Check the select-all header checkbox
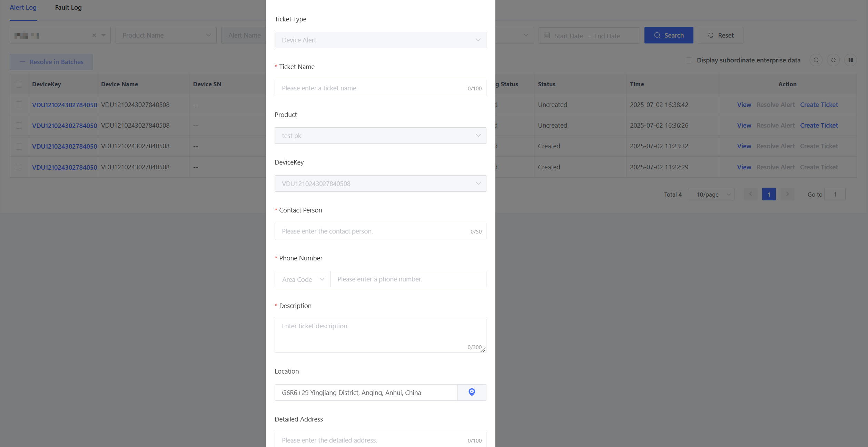Image resolution: width=868 pixels, height=447 pixels. [x=19, y=84]
